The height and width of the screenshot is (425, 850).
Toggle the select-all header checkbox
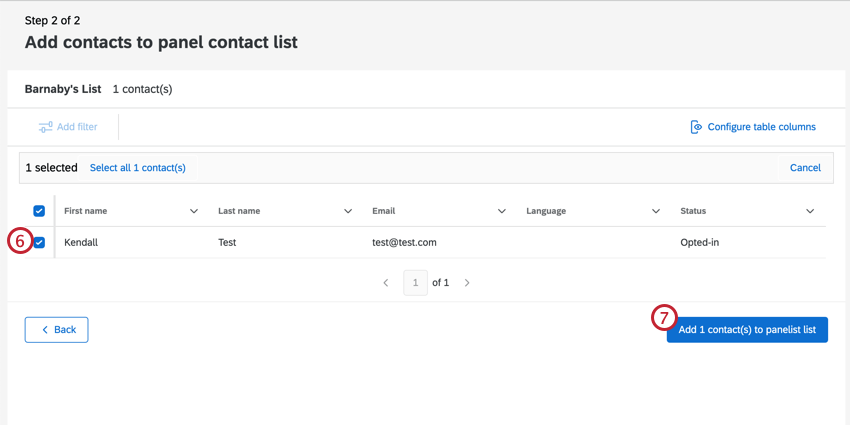coord(39,211)
